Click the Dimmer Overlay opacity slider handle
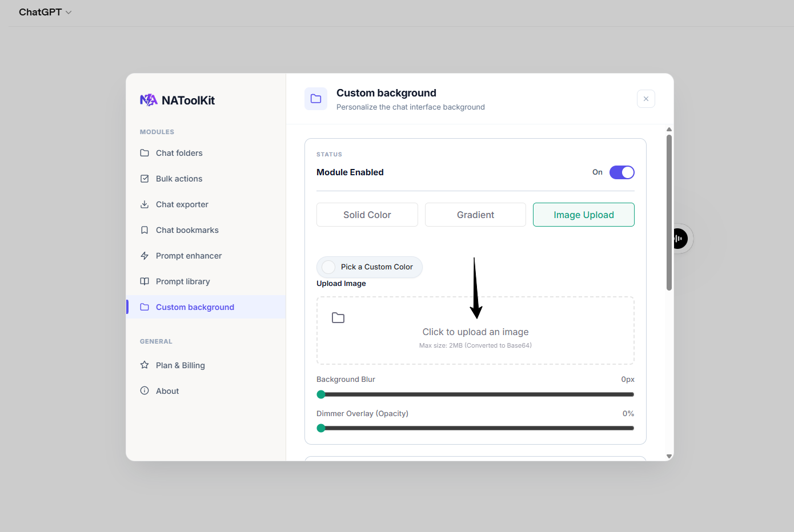794x532 pixels. (321, 428)
